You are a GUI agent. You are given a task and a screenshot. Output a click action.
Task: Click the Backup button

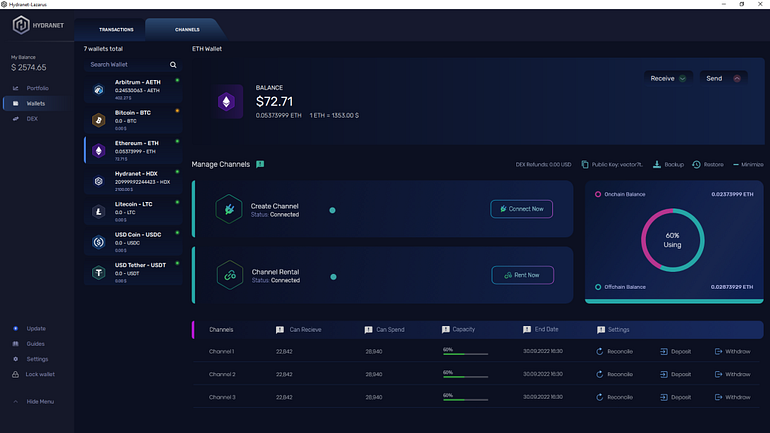668,164
